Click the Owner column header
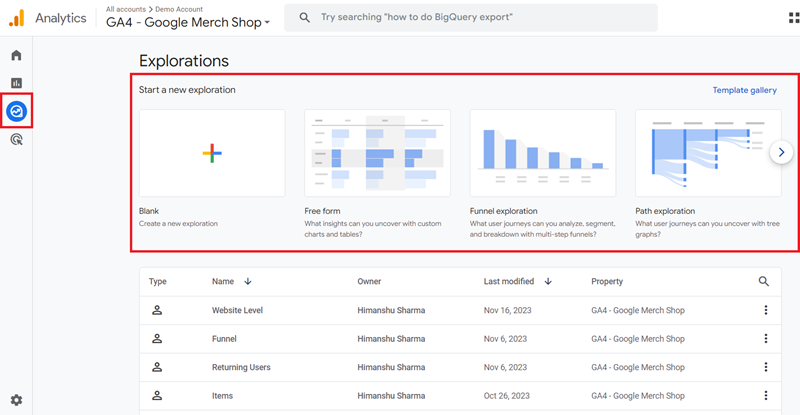 click(x=369, y=281)
